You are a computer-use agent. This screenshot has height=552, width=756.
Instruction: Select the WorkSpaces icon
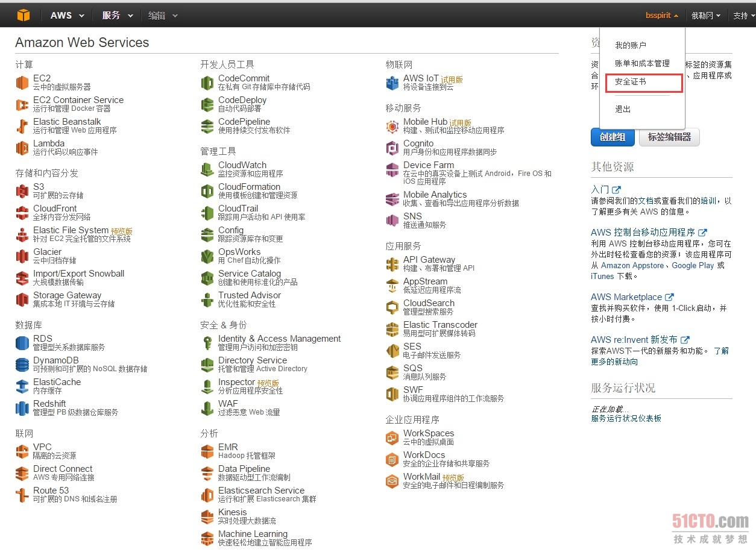pos(392,438)
